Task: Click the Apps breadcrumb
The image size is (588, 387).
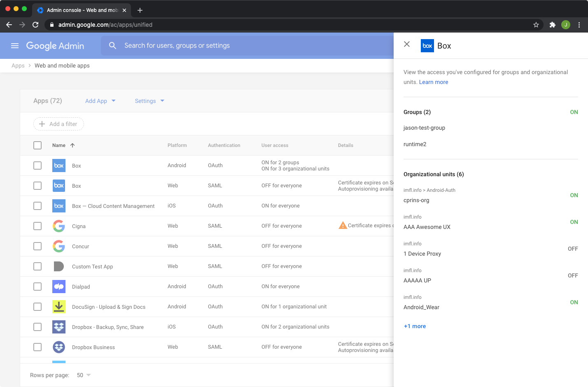Action: (x=18, y=65)
